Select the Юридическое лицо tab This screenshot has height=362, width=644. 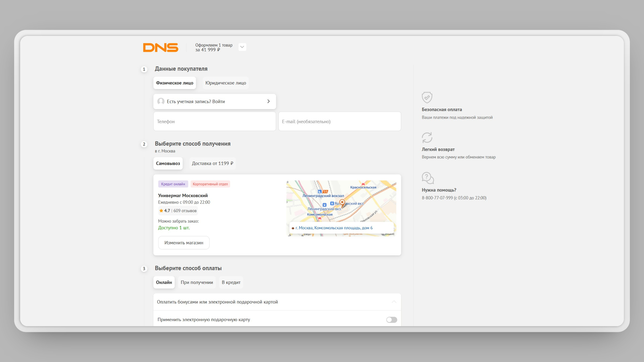pos(225,83)
